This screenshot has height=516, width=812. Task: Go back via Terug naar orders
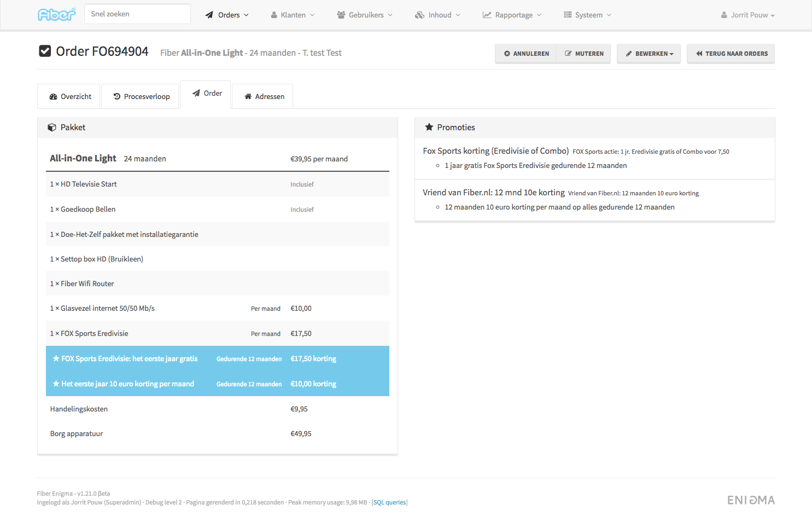(x=731, y=54)
